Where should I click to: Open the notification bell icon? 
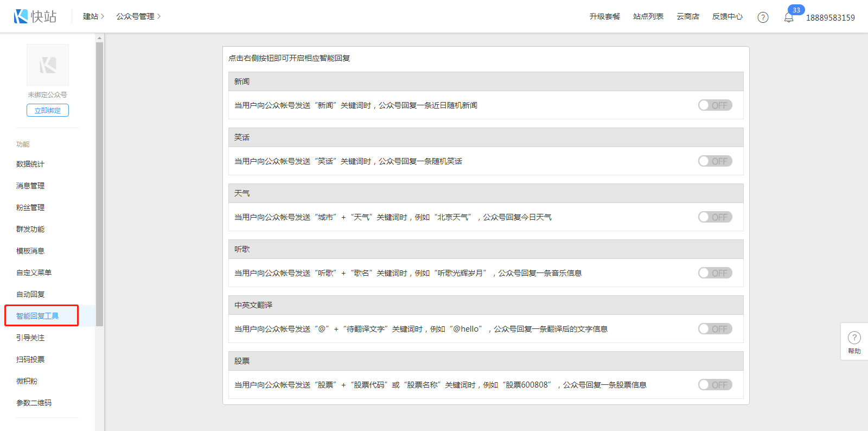[789, 17]
